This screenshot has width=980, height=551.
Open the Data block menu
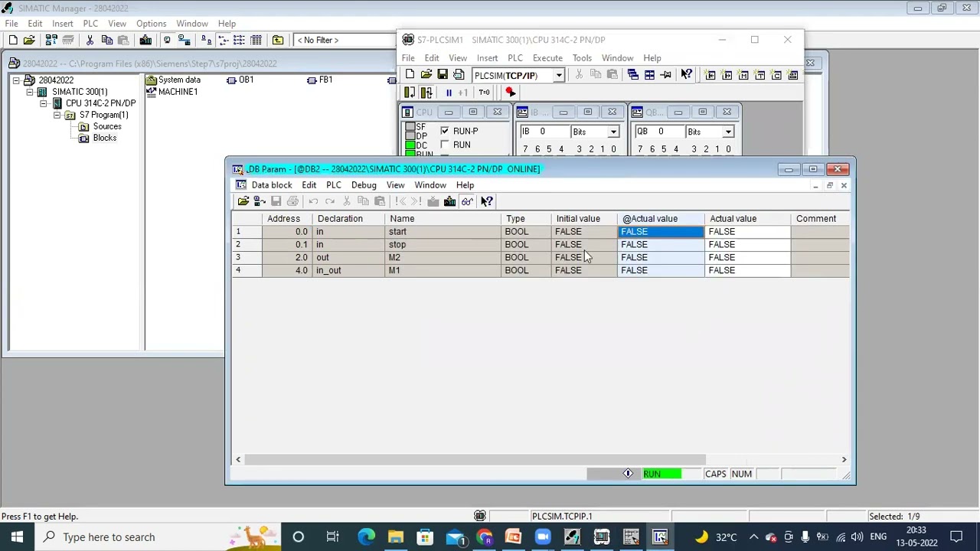point(272,185)
